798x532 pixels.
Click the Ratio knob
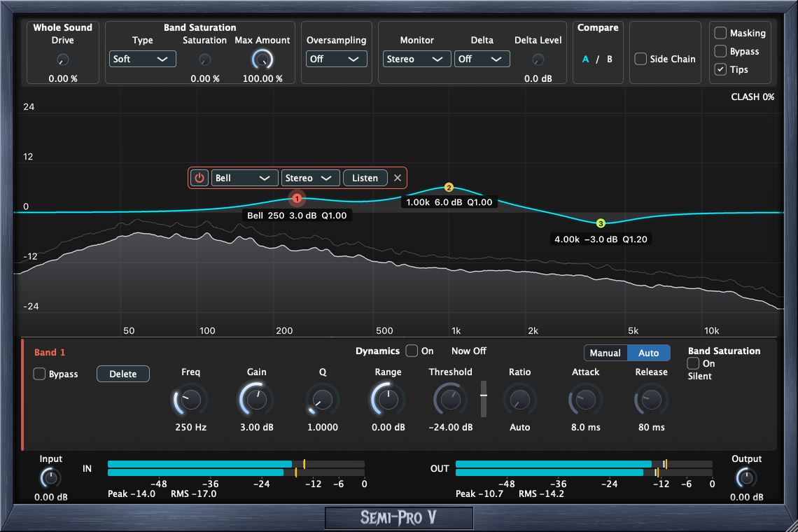[519, 400]
